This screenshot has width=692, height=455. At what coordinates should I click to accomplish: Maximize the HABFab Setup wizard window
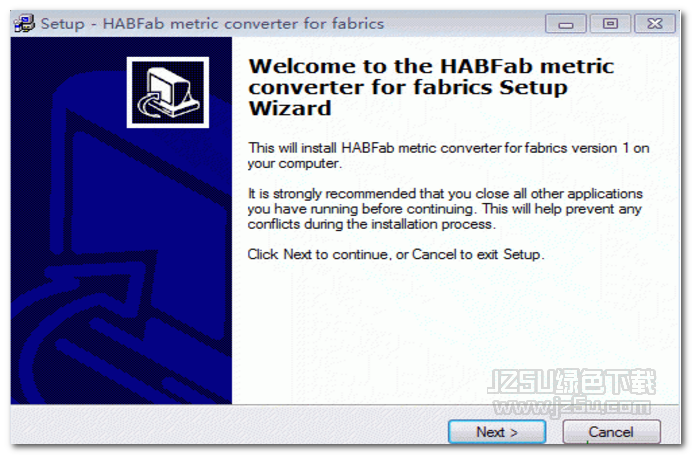pos(610,23)
